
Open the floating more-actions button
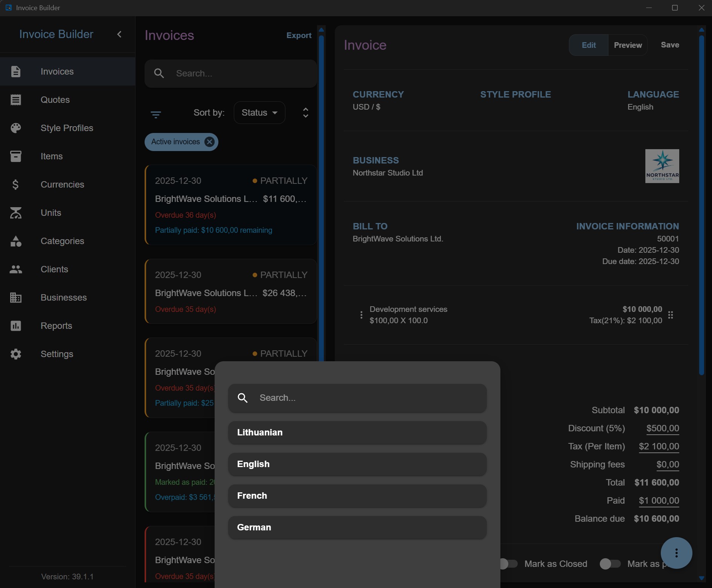click(676, 553)
